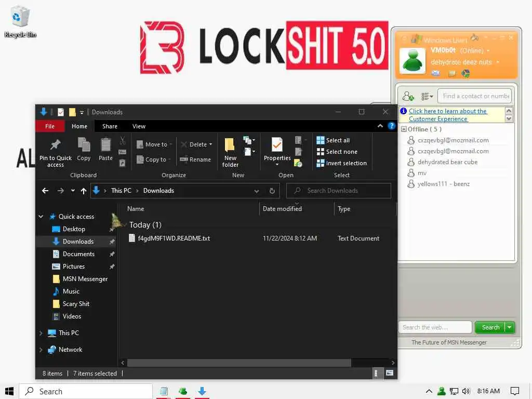Click the mail envelope icon in Messenger
Screen dimensions: 532x399
tap(436, 73)
